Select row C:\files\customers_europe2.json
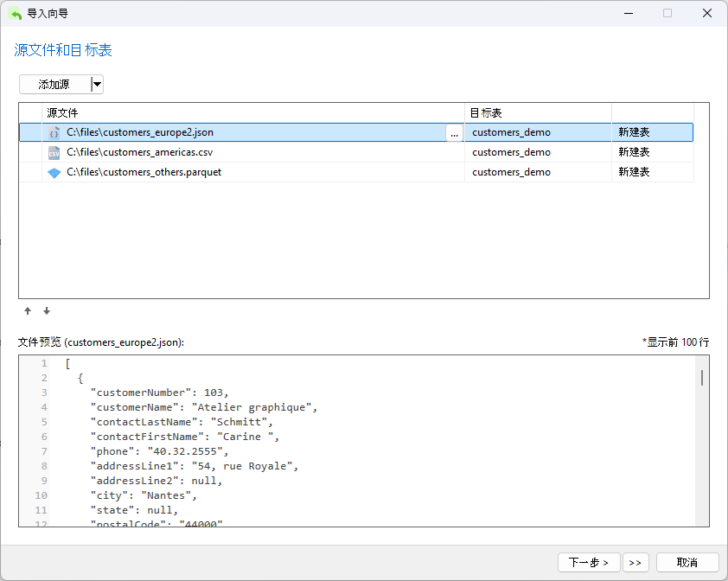The image size is (728, 581). 356,132
